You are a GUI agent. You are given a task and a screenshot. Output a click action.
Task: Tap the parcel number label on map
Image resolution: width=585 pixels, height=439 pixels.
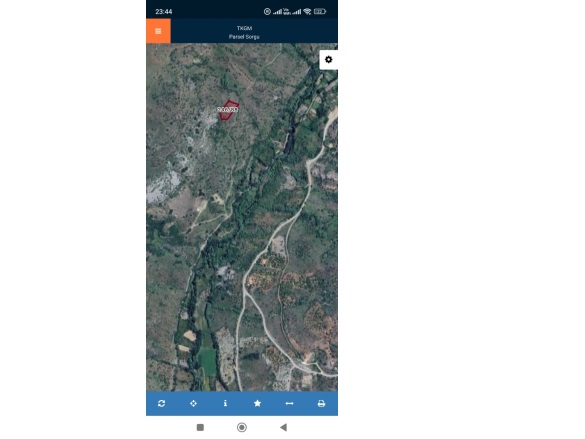click(228, 110)
